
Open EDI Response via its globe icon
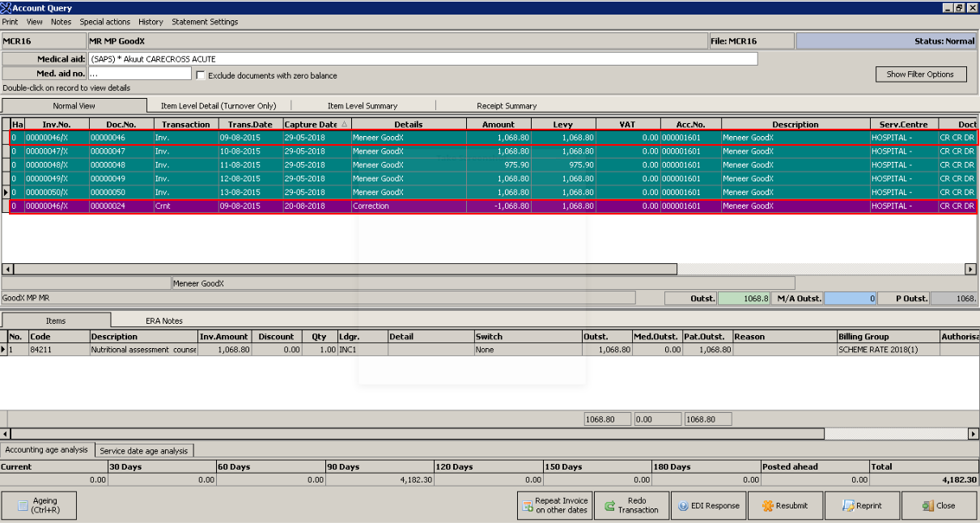coord(683,506)
